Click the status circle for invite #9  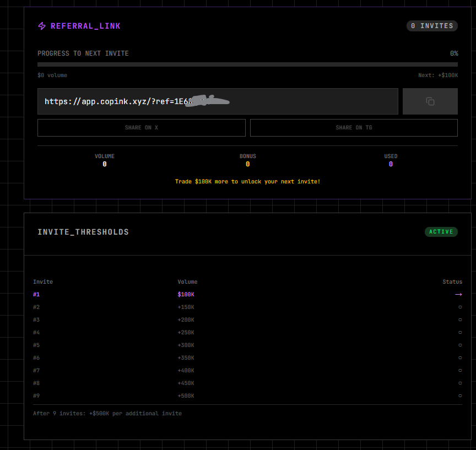pos(460,396)
